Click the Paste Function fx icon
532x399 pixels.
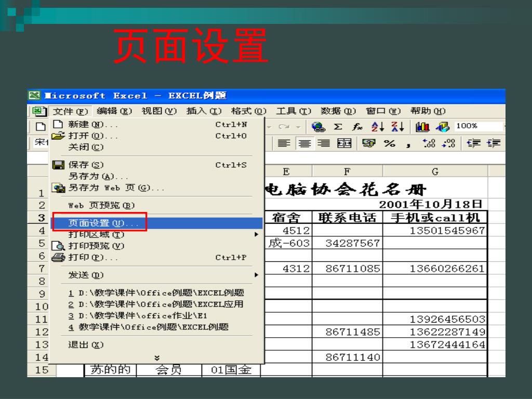click(x=357, y=127)
